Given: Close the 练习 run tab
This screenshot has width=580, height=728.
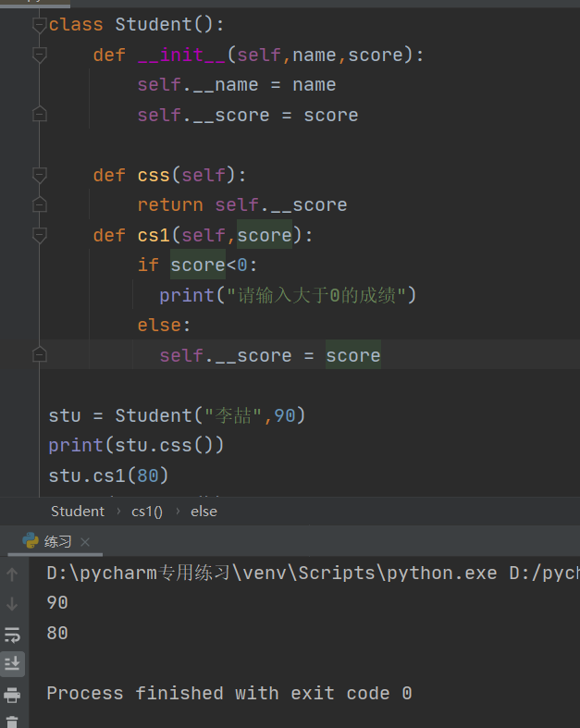Looking at the screenshot, I should coord(84,542).
